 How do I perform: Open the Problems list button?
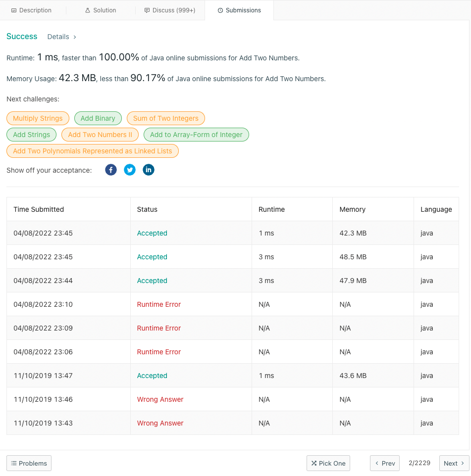tap(29, 463)
